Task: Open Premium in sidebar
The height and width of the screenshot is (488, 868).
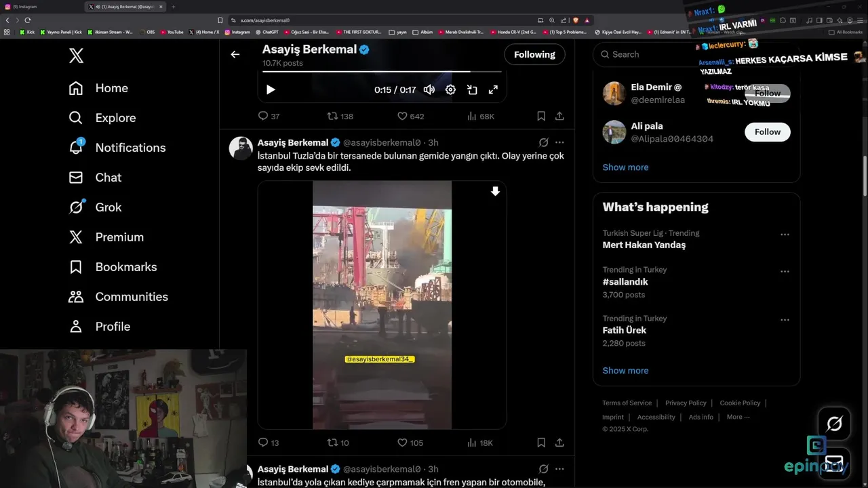Action: click(x=106, y=237)
